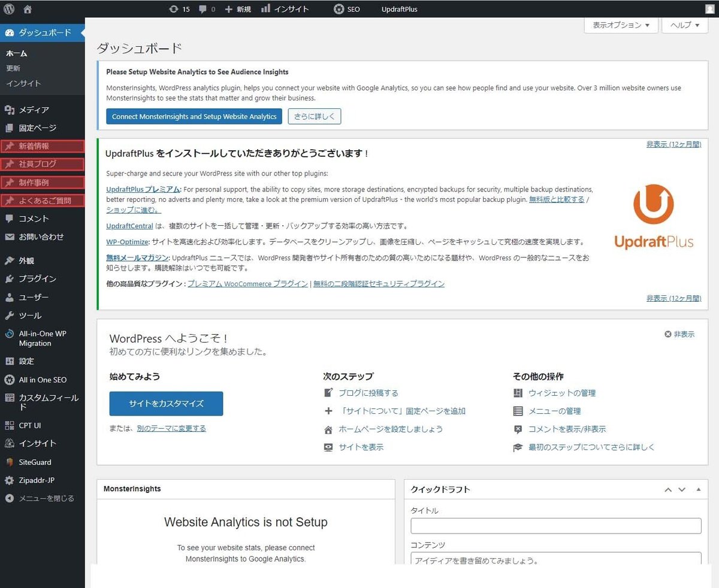Image resolution: width=719 pixels, height=588 pixels.
Task: Open the SEO admin bar menu
Action: pos(347,9)
